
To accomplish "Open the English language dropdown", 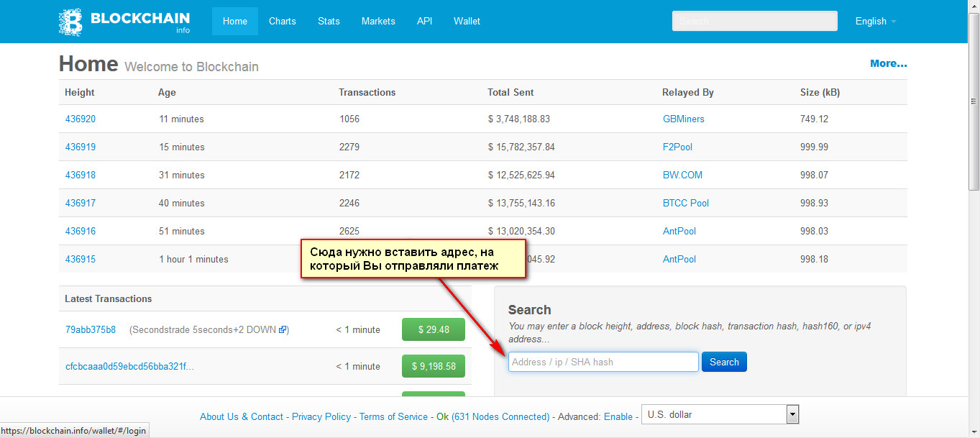I will (874, 22).
